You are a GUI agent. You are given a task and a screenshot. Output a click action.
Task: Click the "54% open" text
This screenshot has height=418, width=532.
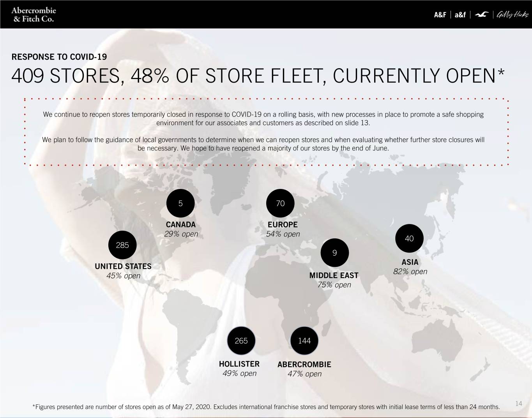283,234
